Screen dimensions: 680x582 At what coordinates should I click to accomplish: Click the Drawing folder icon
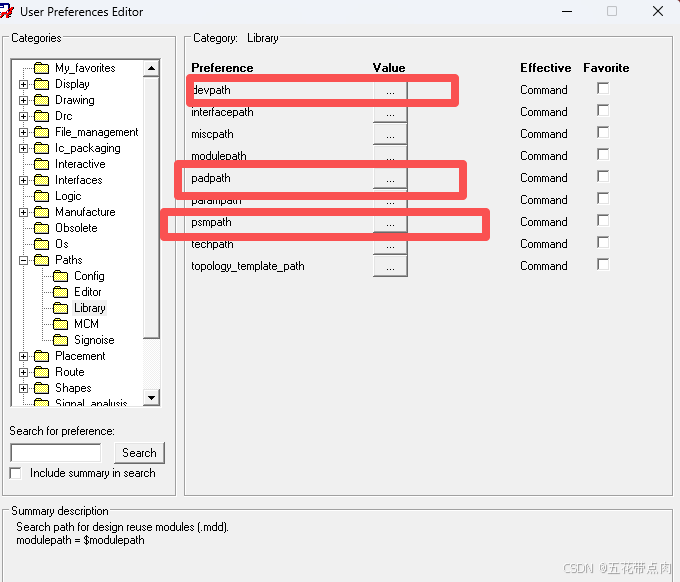pos(42,100)
